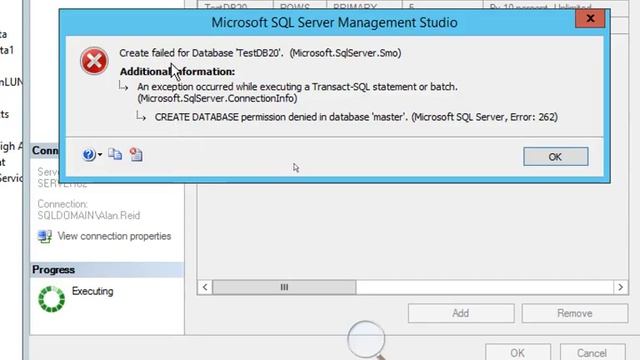Click the Executing status label
Viewport: 640px width, 360px height.
tap(93, 291)
